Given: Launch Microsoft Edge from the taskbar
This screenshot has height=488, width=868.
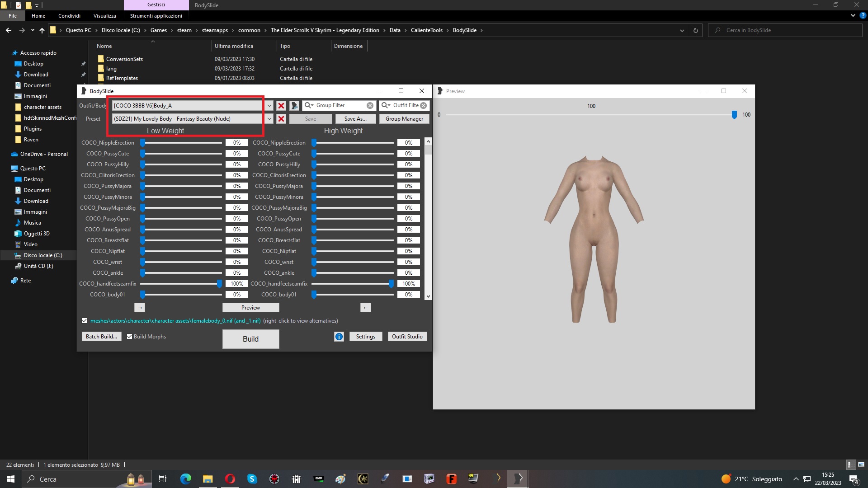Looking at the screenshot, I should click(x=185, y=479).
